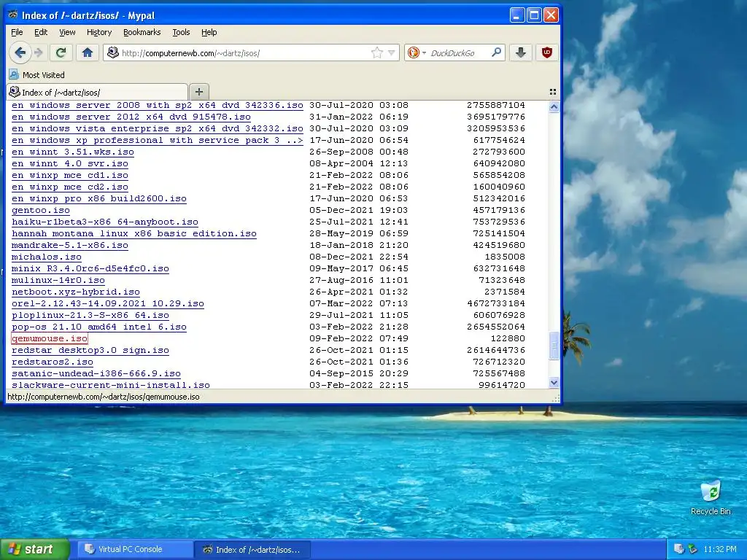Reload the current page
This screenshot has height=560, width=747.
[61, 52]
